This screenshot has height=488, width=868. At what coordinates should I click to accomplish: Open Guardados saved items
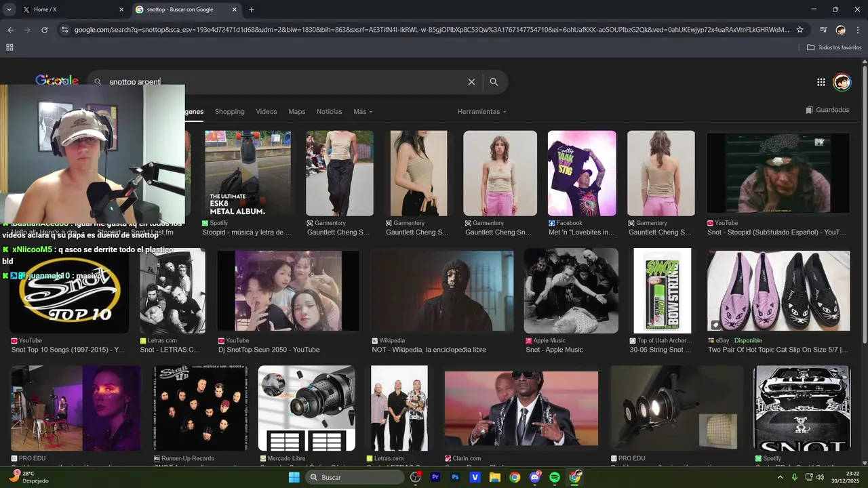[x=827, y=110]
